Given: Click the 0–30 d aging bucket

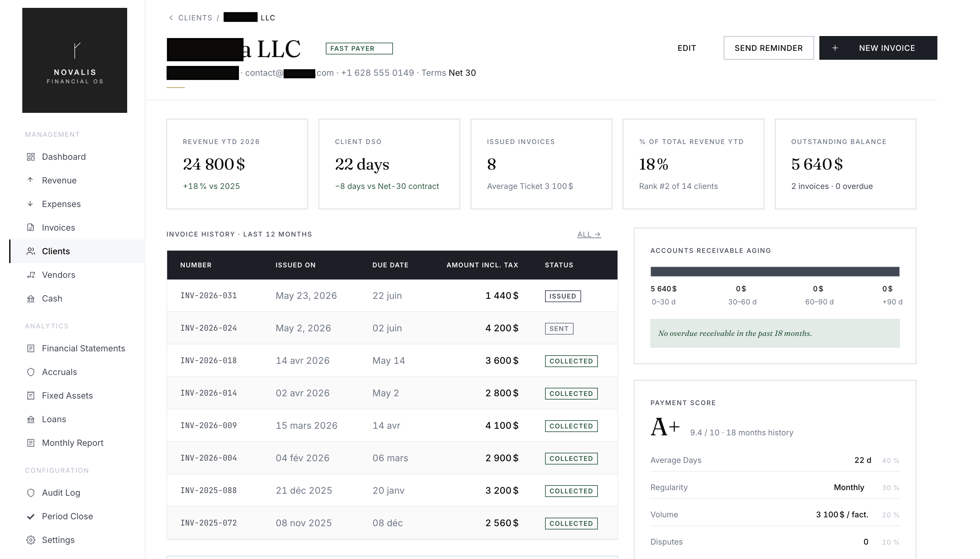Looking at the screenshot, I should point(664,295).
